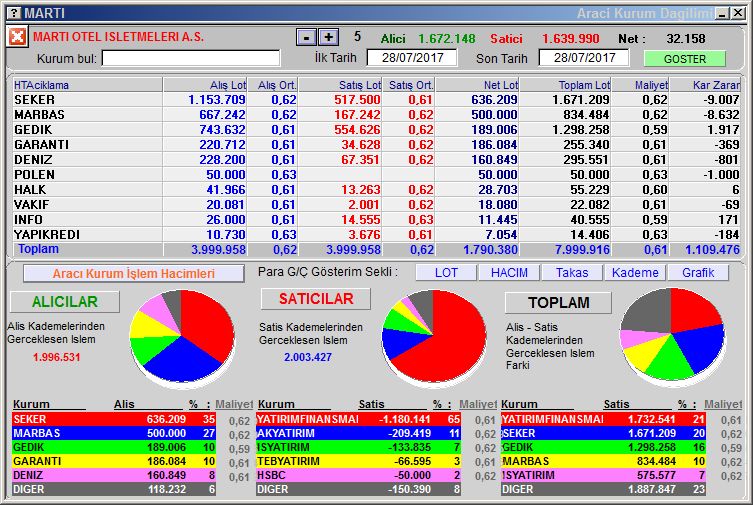Click the SATICILAR button

[x=316, y=299]
